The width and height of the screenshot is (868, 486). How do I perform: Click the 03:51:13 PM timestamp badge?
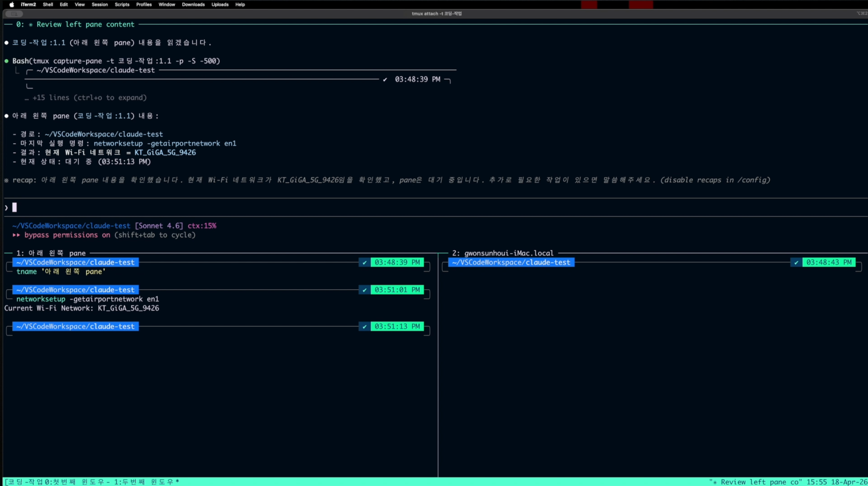[397, 326]
